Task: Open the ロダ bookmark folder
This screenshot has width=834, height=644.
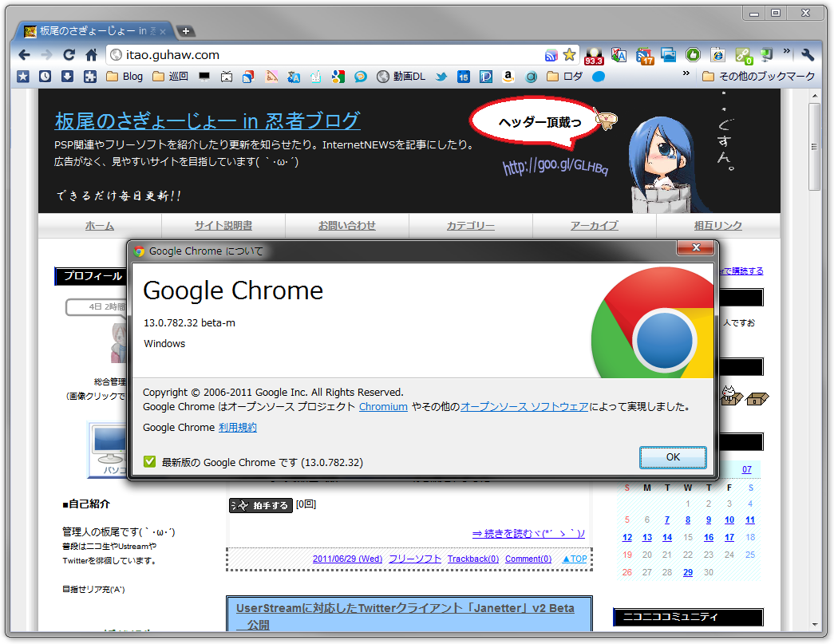Action: click(565, 77)
